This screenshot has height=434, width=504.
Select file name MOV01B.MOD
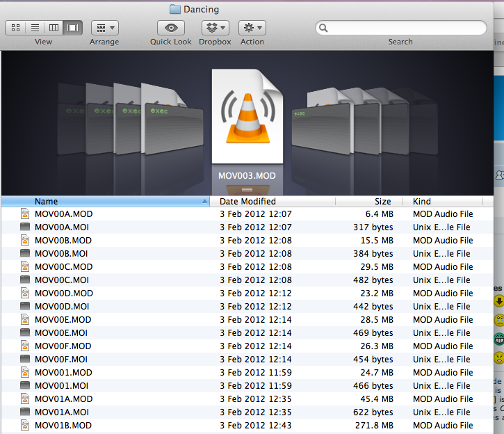pos(63,426)
